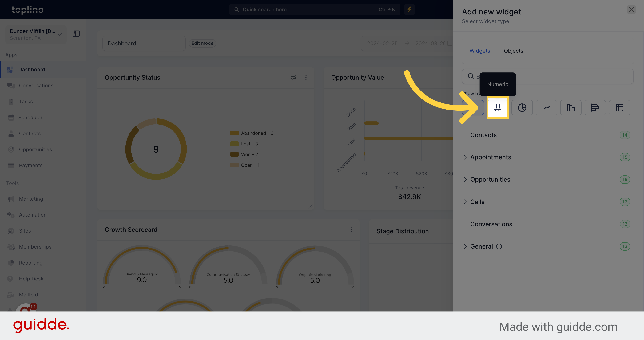Toggle the Open legend swatch
This screenshot has width=644, height=340.
[x=234, y=165]
